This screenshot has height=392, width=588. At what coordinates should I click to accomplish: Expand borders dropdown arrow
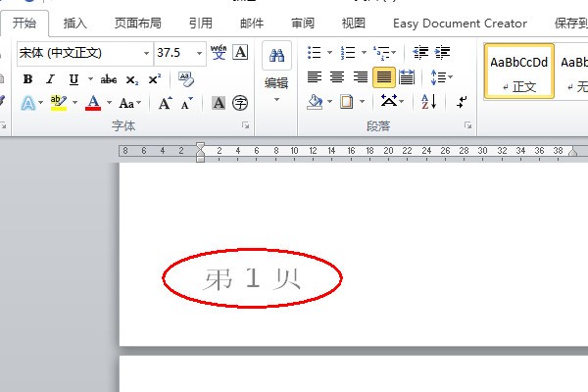tap(362, 101)
